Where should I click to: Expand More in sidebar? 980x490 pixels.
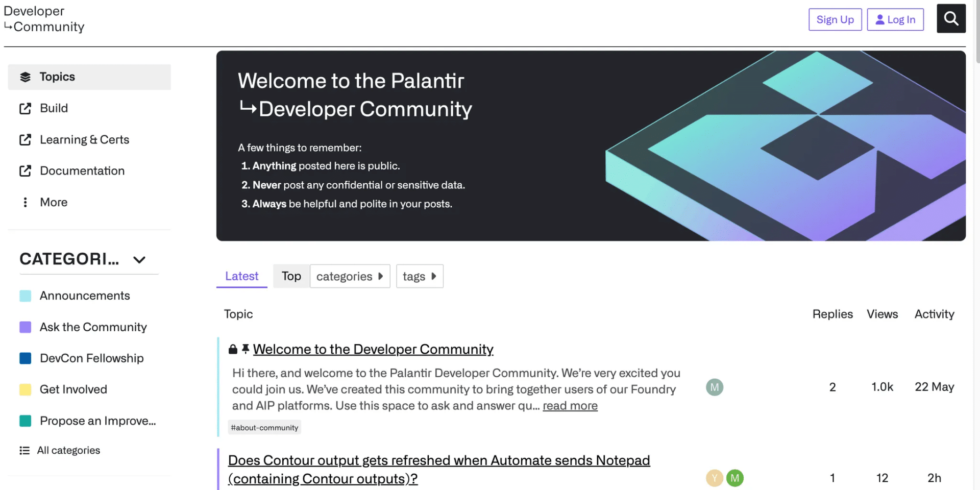point(54,202)
